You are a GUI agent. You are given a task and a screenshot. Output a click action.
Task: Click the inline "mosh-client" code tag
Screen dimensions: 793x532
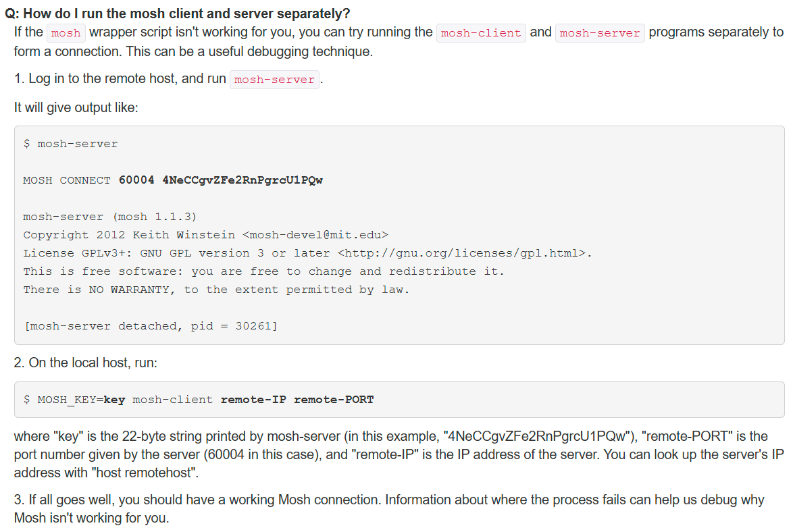481,33
